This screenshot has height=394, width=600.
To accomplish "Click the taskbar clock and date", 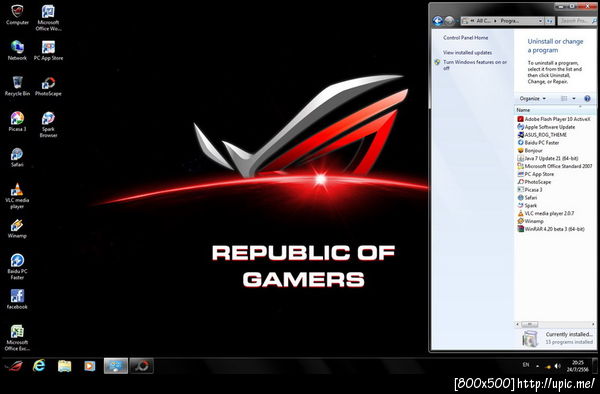I will [579, 366].
